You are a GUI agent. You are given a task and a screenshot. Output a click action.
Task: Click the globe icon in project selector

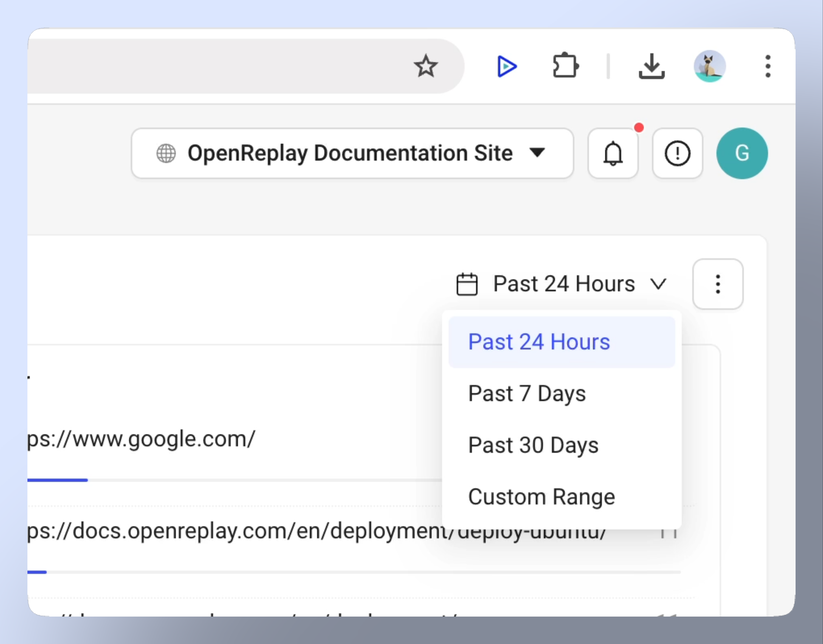pos(166,154)
